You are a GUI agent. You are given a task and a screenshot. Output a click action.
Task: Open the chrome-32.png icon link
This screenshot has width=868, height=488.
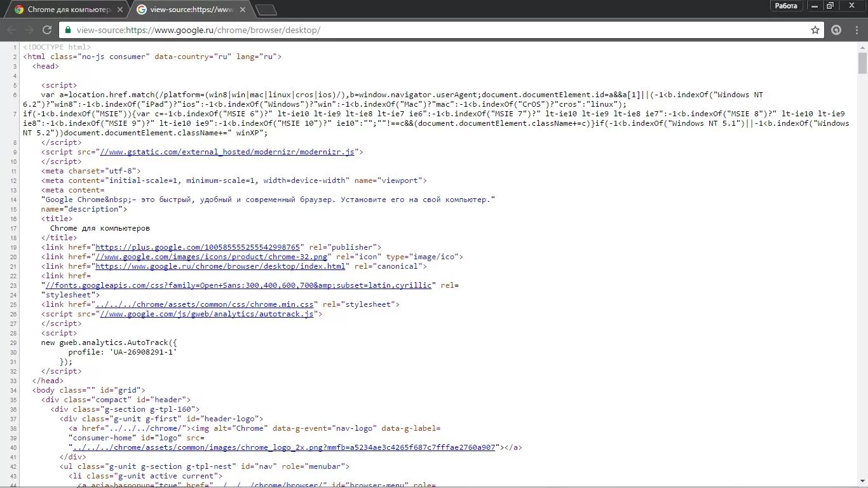click(x=211, y=257)
